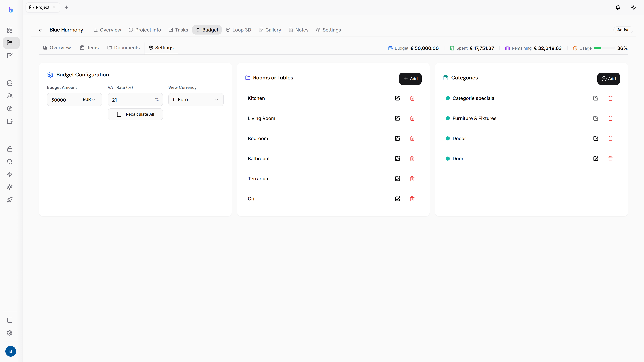Delete the Kitchen room
Image resolution: width=644 pixels, height=362 pixels.
coord(412,98)
